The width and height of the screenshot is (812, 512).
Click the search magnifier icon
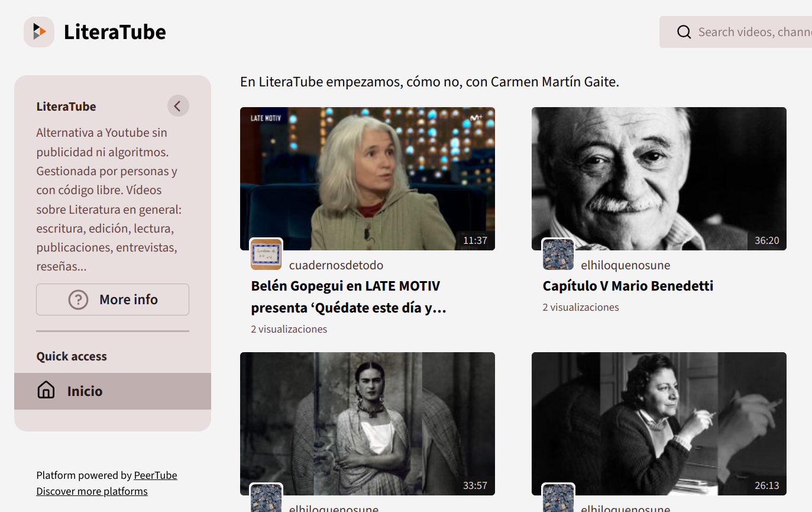coord(684,32)
